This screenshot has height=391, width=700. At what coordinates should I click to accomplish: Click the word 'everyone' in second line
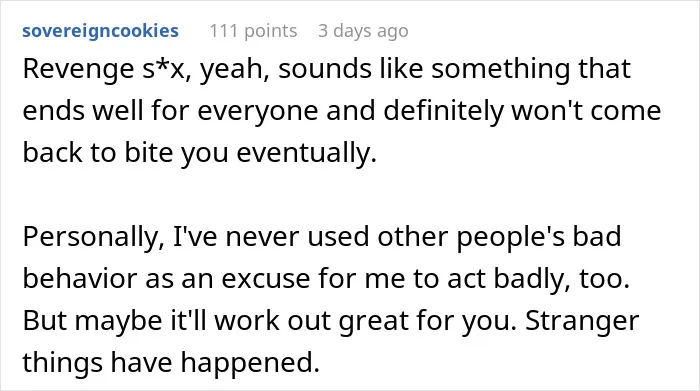click(258, 112)
